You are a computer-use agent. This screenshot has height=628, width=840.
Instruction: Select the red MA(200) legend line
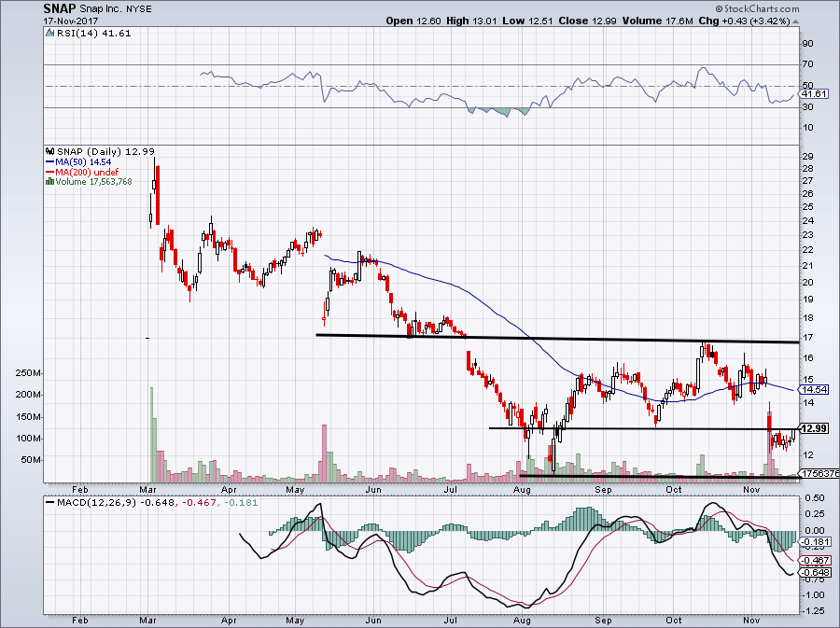(x=50, y=172)
